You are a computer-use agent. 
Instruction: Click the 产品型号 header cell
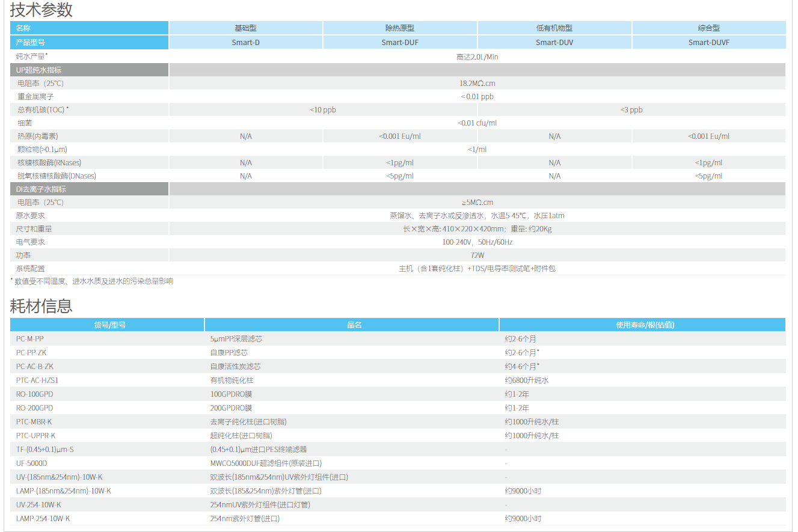click(x=89, y=43)
